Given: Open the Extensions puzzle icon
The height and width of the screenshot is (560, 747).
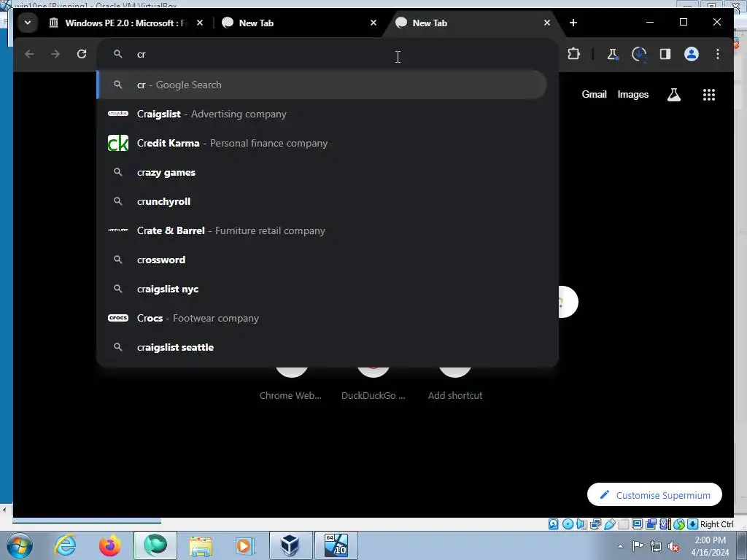Looking at the screenshot, I should [x=573, y=54].
